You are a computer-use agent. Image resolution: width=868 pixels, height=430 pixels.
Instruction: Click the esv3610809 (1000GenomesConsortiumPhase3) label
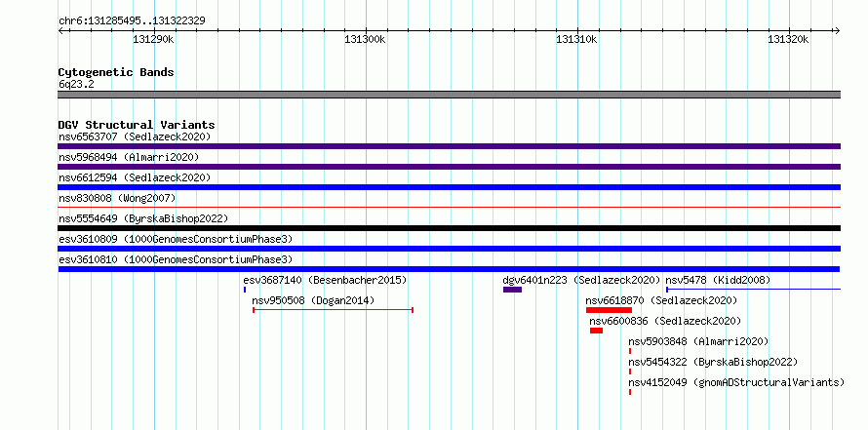(x=176, y=239)
